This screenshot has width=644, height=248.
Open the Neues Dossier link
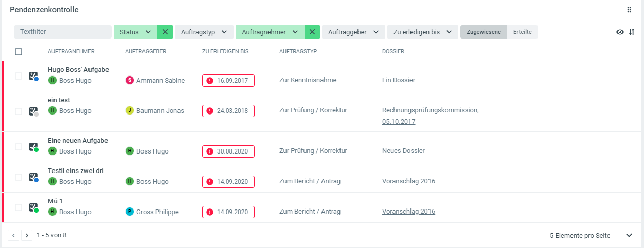[x=403, y=151]
